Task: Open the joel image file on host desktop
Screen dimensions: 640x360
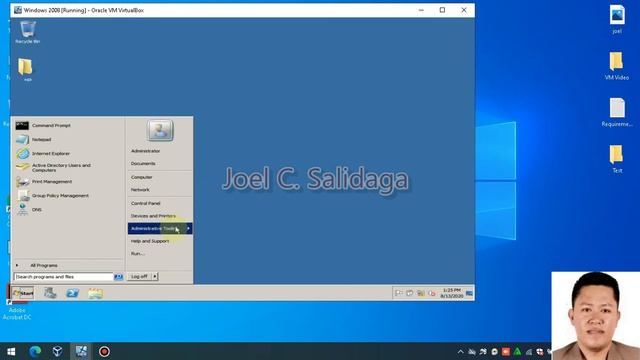Action: (x=617, y=19)
